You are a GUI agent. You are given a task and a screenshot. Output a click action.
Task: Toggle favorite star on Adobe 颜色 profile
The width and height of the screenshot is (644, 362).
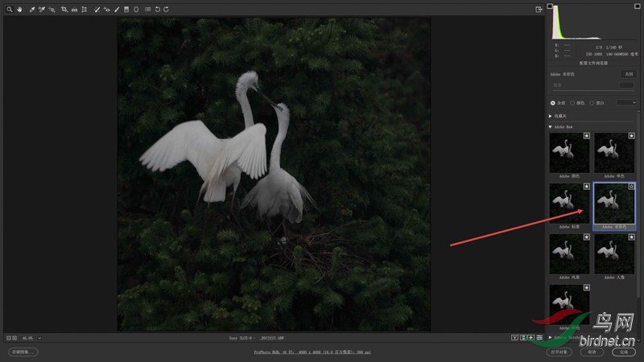tap(587, 136)
